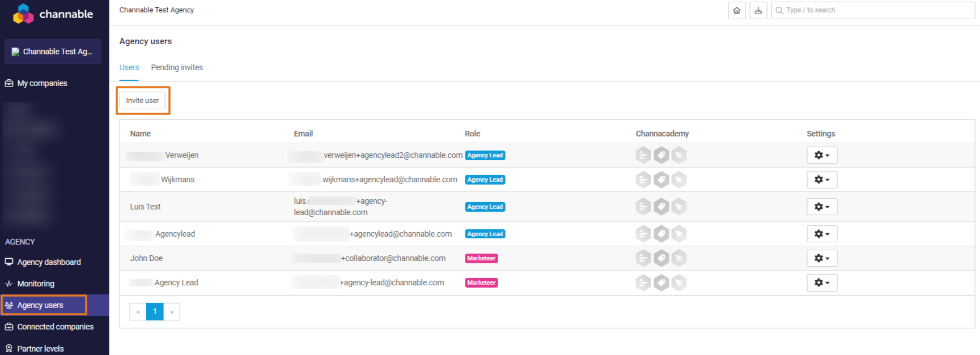Click email verweijen+agencylead2@channable.com
The image size is (980, 355).
point(375,155)
